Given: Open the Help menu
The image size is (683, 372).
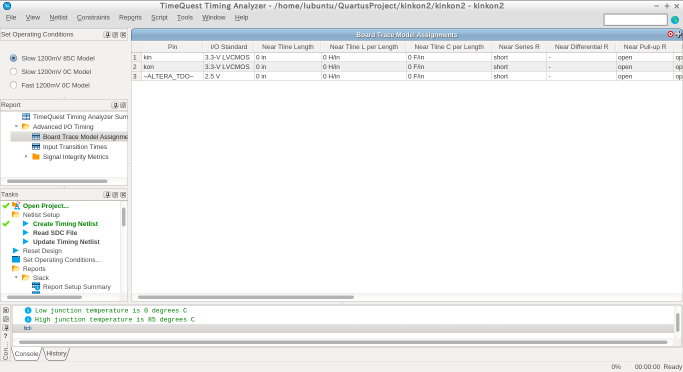Looking at the screenshot, I should click(x=241, y=17).
